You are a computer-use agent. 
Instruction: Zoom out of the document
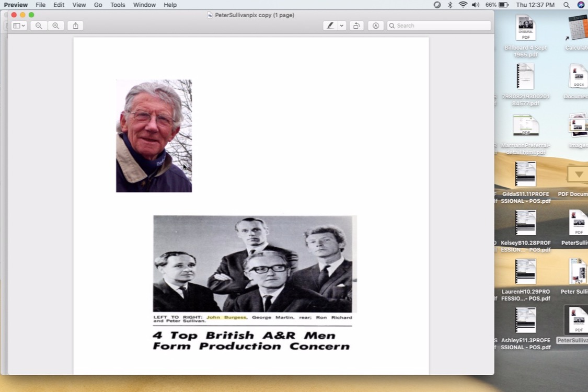(x=38, y=25)
